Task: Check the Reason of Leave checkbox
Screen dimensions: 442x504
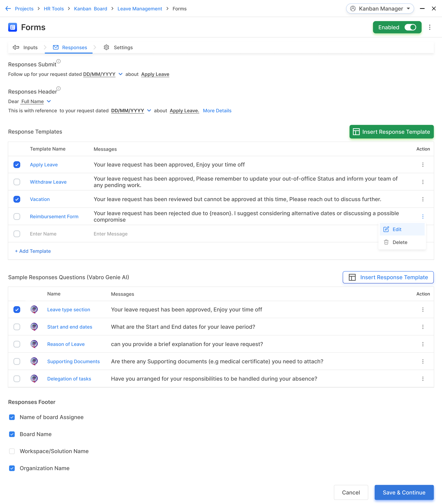Action: tap(17, 344)
